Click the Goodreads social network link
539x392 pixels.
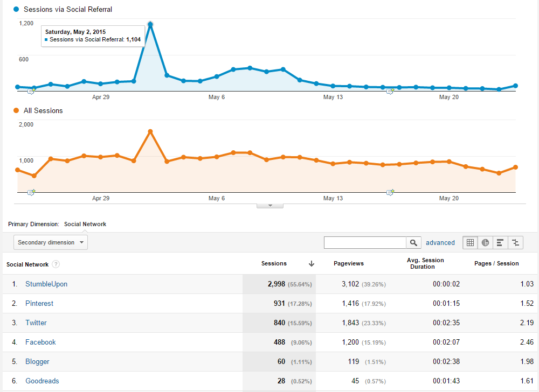coord(42,381)
